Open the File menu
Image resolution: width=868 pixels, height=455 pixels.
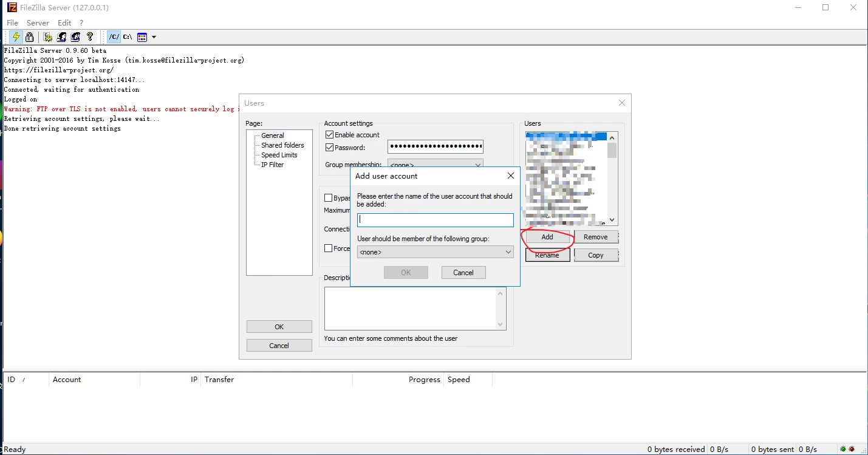tap(12, 22)
